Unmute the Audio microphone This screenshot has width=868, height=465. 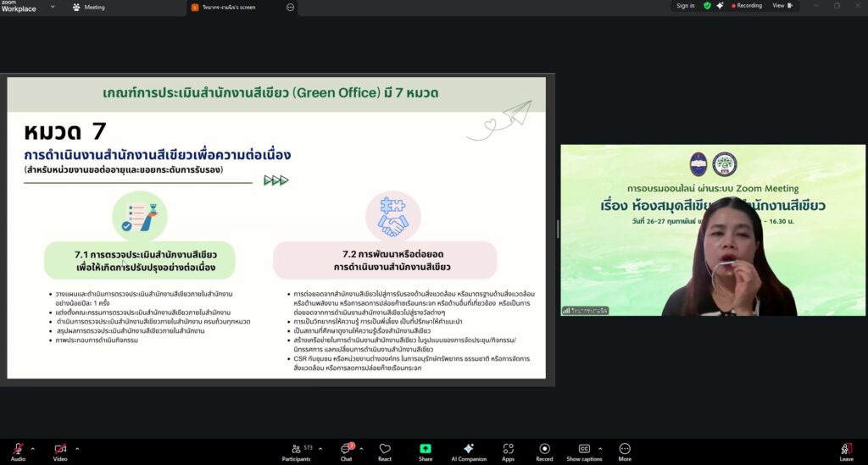[x=17, y=449]
